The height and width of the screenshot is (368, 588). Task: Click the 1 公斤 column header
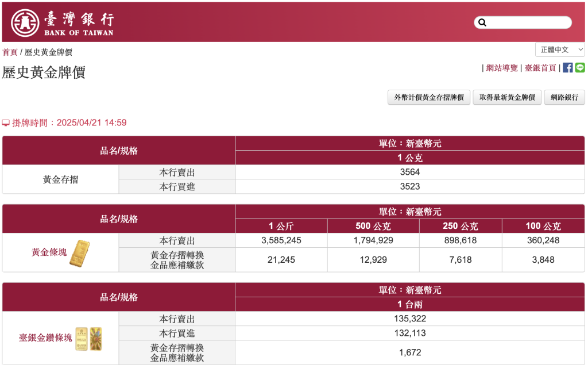coord(281,226)
